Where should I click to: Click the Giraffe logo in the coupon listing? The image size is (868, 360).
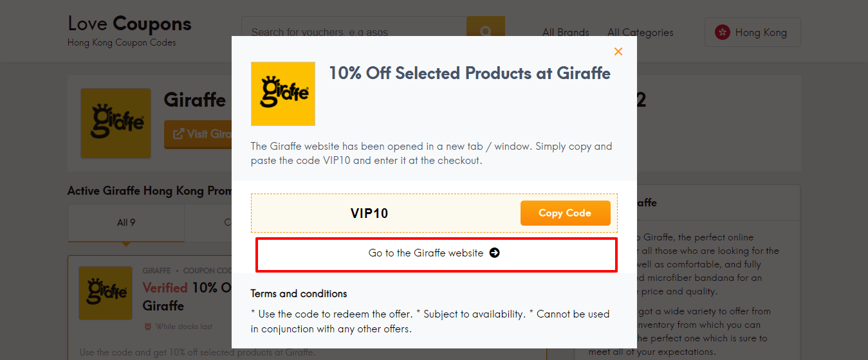pos(106,293)
